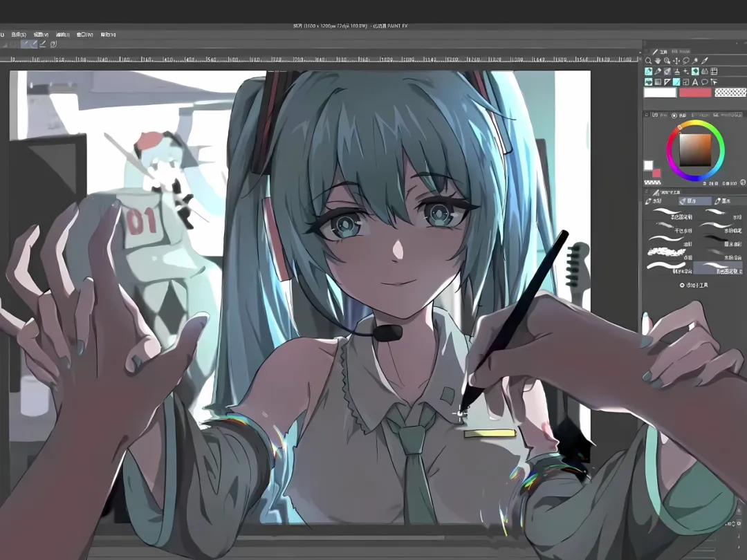747x560 pixels.
Task: Open the View (V) menu
Action: click(41, 35)
